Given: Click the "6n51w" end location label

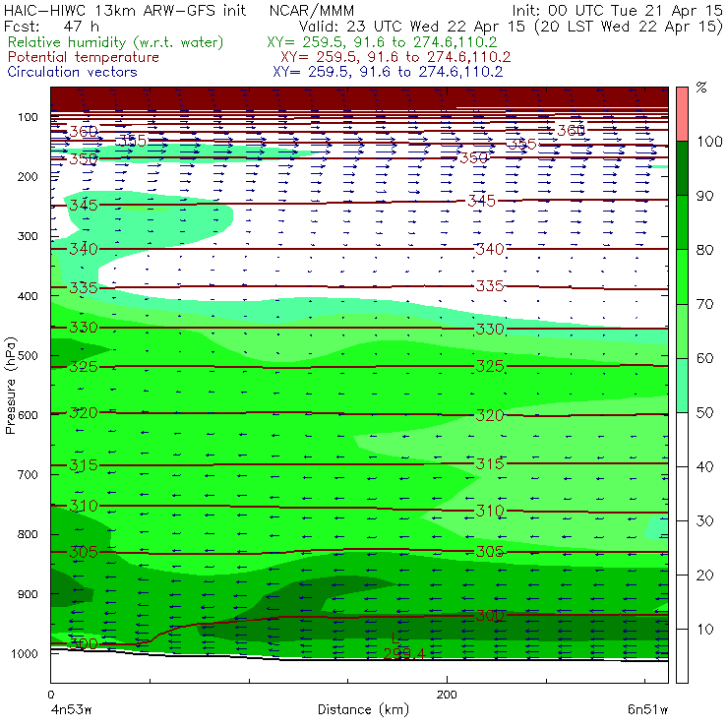Looking at the screenshot, I should (647, 709).
